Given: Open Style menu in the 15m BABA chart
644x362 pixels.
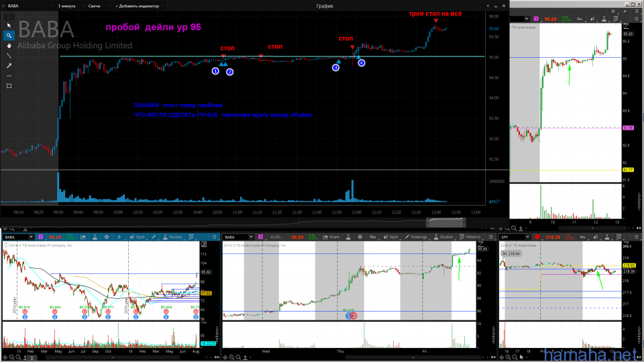Looking at the screenshot, I should point(390,237).
